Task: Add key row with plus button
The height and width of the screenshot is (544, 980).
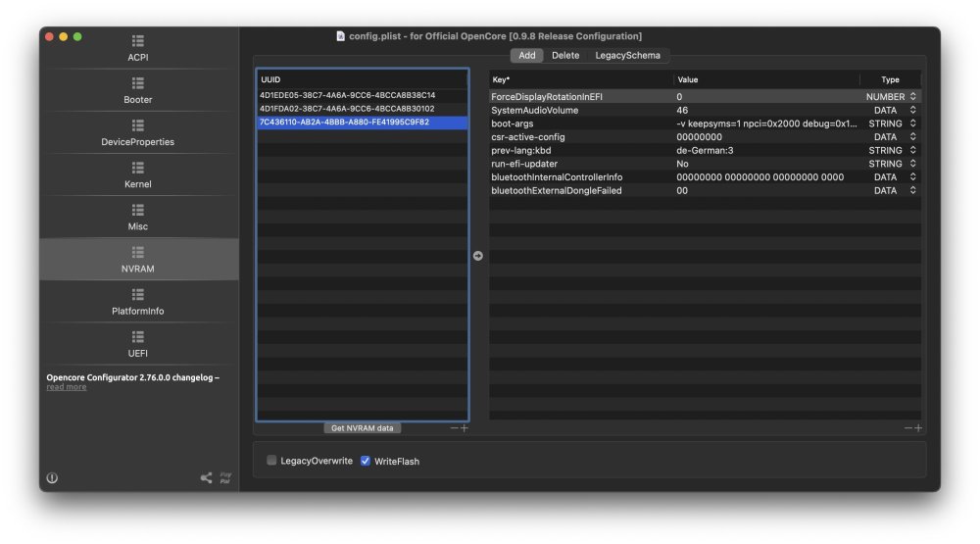Action: click(918, 427)
